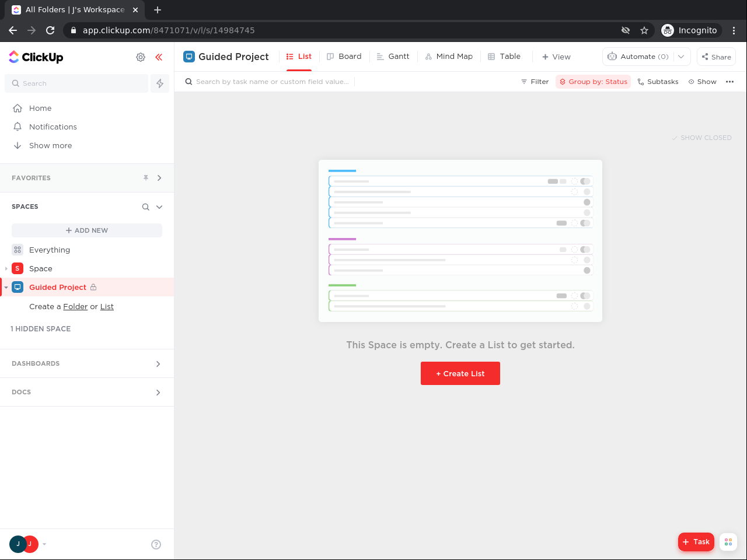Click Show more in sidebar
The height and width of the screenshot is (560, 747).
51,146
